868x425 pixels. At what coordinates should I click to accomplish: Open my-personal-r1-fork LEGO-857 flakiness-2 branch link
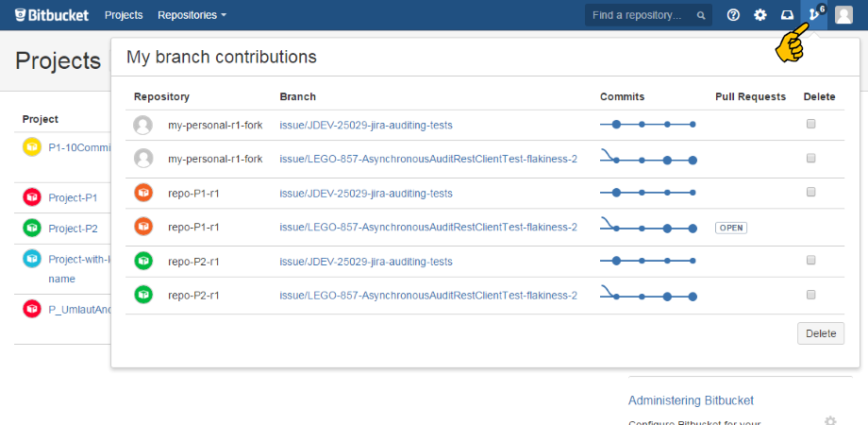coord(428,159)
